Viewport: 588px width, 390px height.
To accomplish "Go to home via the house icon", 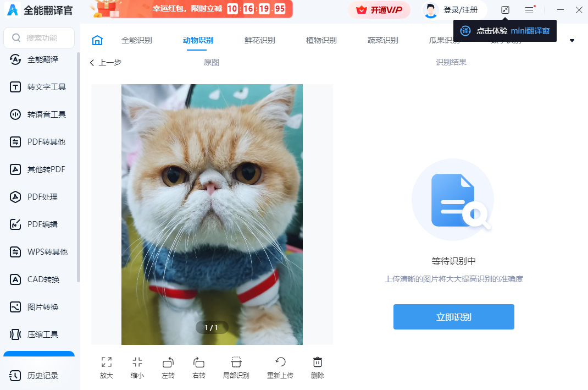I will click(97, 40).
